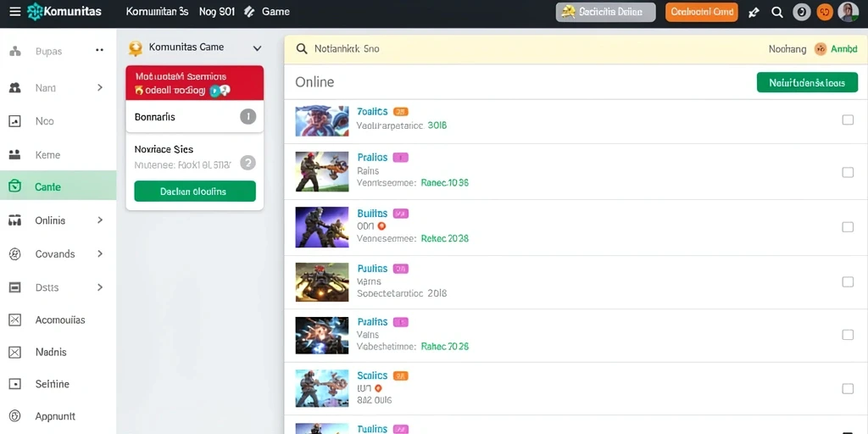Click the Nadnis sidebar icon
Viewport: 868px width, 434px height.
pos(15,352)
